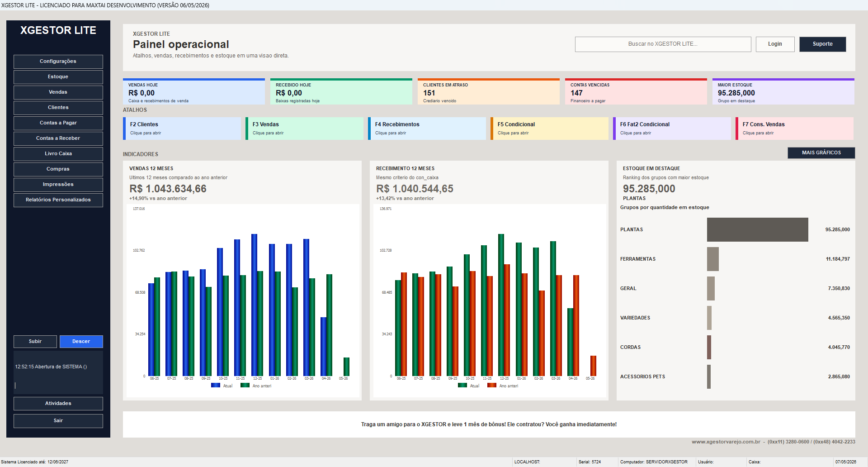This screenshot has width=868, height=467.
Task: Open the www.xgestorvarejo.com.br link
Action: click(x=726, y=442)
